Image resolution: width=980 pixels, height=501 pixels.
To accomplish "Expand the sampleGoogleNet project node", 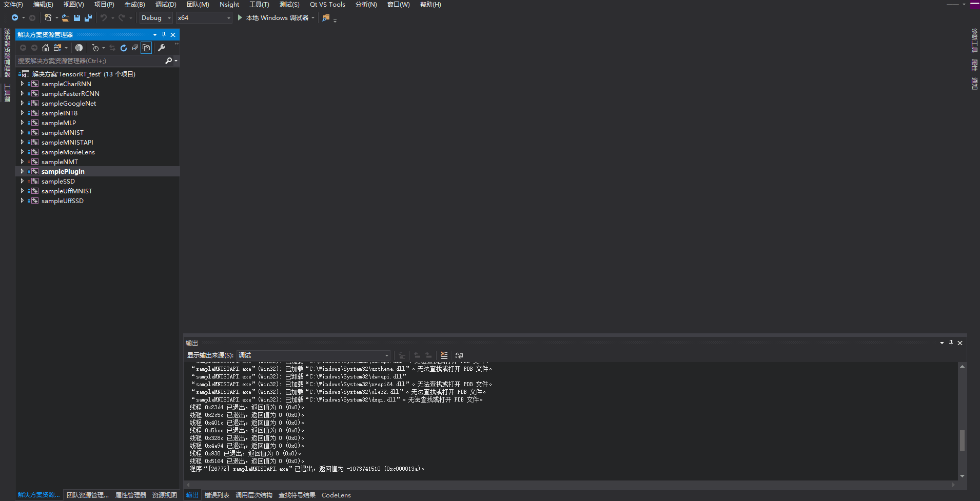I will coord(22,103).
